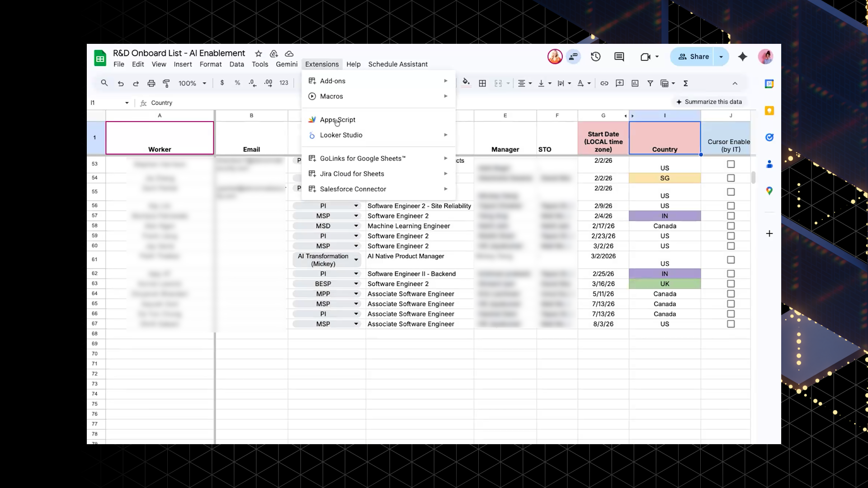Open the PI dropdown chip in row 56
This screenshot has height=488, width=868.
(x=327, y=206)
